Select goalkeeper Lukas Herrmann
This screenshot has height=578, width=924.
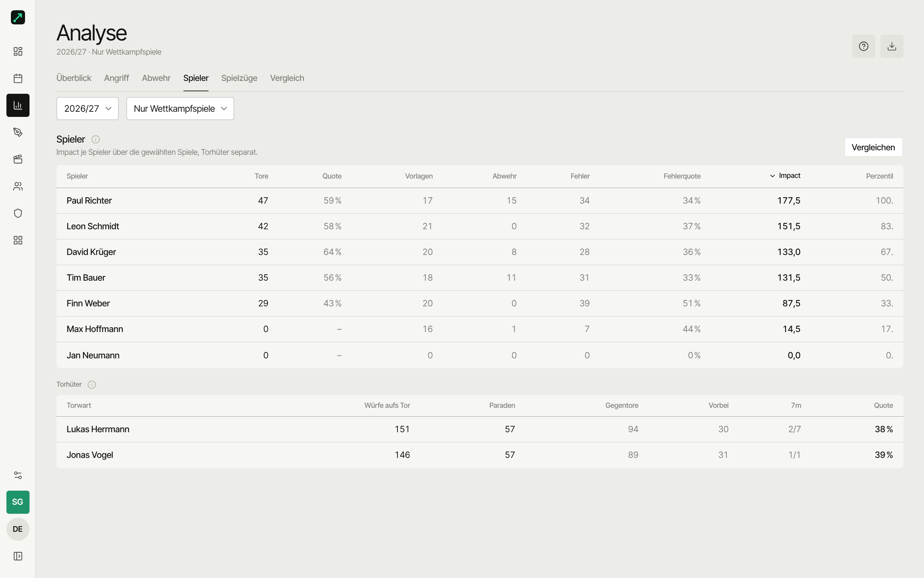(480, 429)
